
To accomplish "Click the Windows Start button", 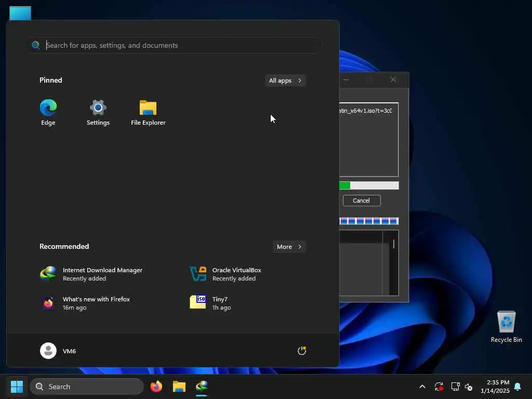I will 17,387.
